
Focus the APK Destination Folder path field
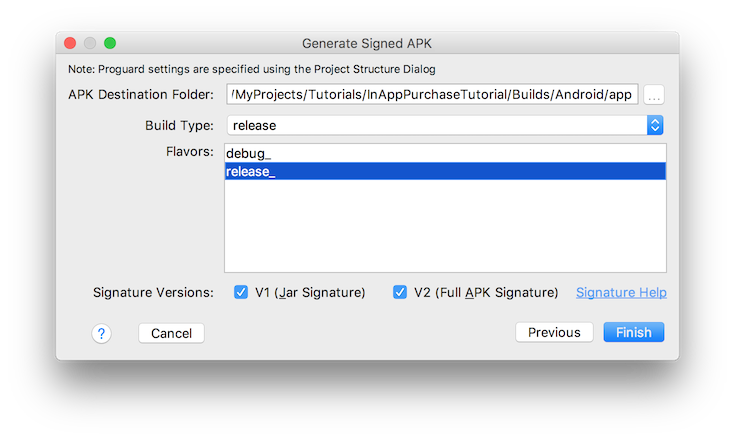click(431, 95)
